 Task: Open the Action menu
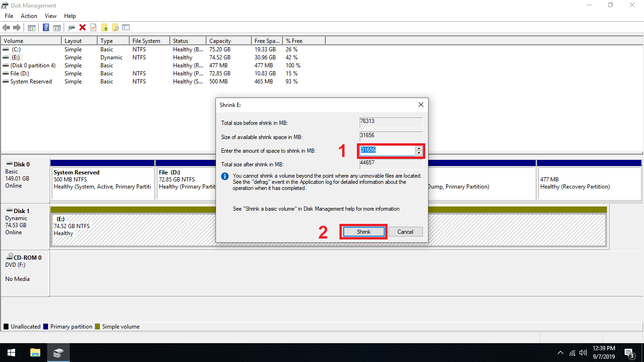pos(29,16)
